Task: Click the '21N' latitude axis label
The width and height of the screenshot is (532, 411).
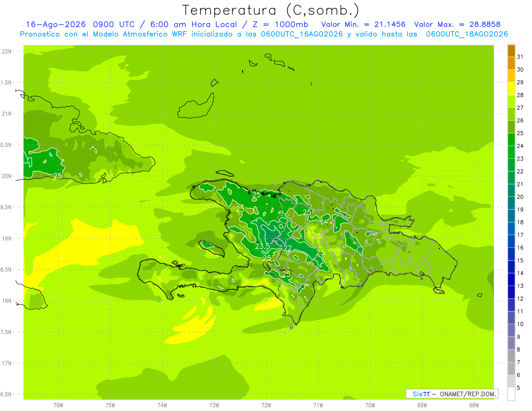Action: 7,114
